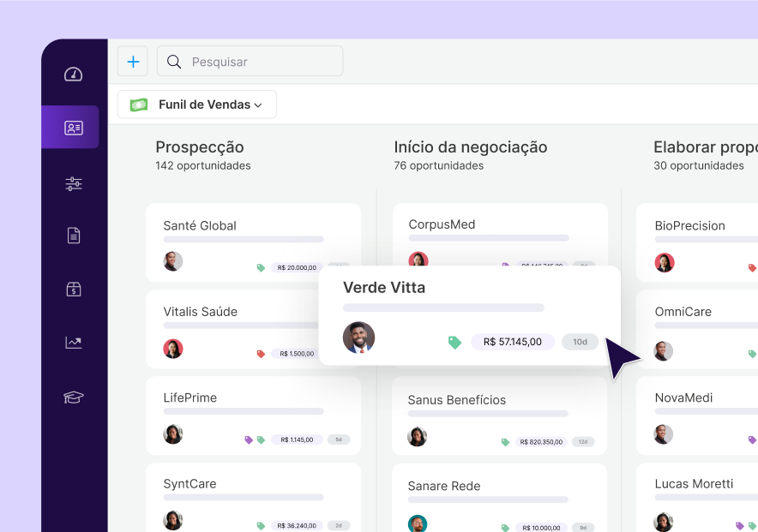Click the blue plus add button
This screenshot has height=532, width=758.
[x=132, y=62]
